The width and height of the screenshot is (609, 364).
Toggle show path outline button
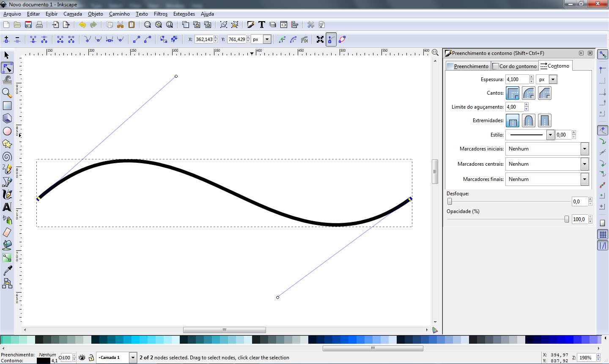[x=342, y=39]
